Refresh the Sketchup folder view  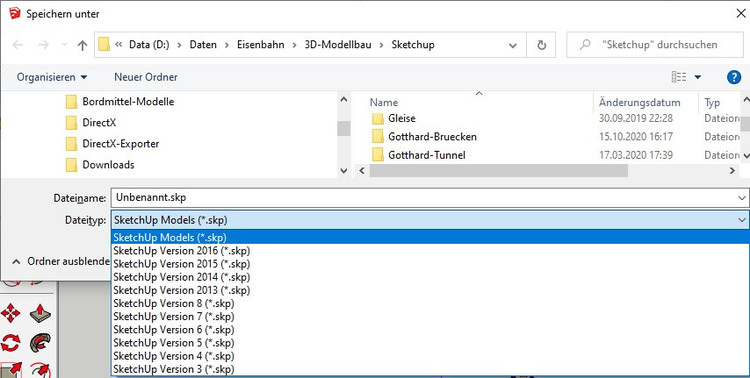click(541, 45)
